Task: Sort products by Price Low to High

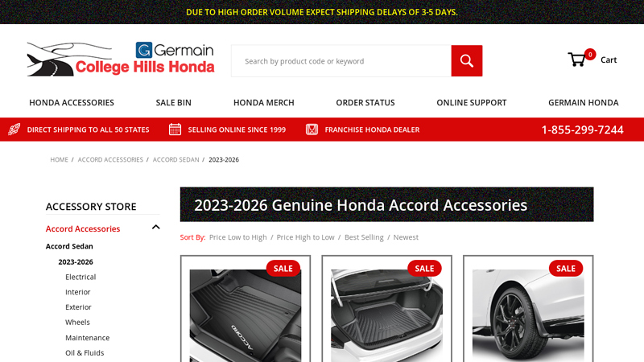Action: tap(237, 237)
